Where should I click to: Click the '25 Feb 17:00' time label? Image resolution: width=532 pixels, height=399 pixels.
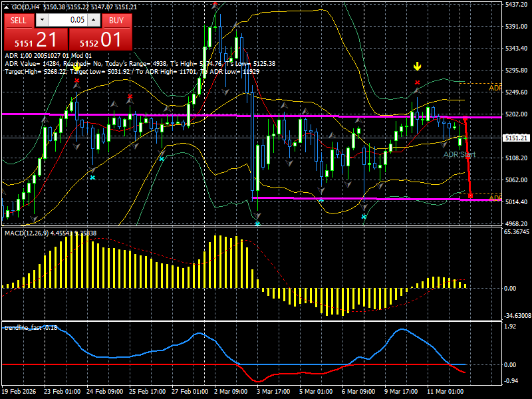coord(147,391)
